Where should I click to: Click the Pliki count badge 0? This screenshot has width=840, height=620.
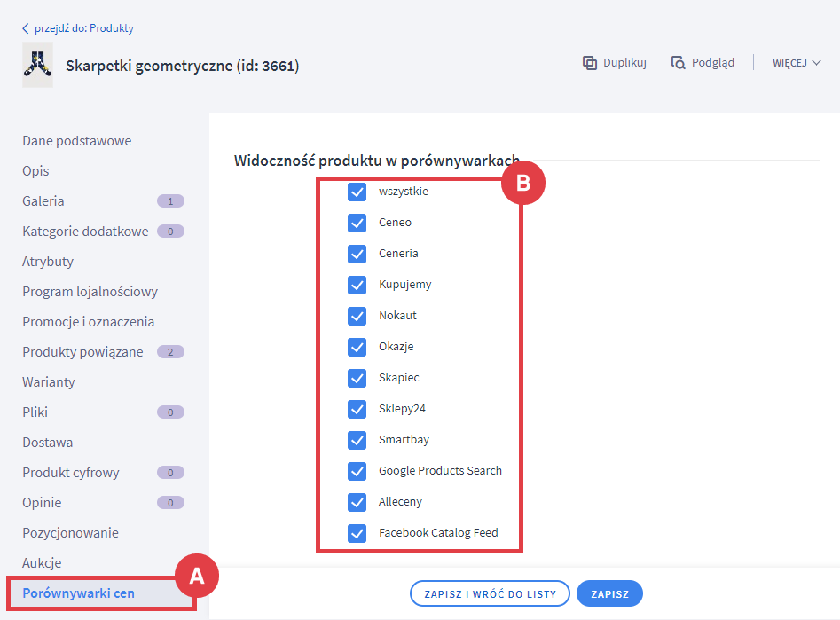170,412
